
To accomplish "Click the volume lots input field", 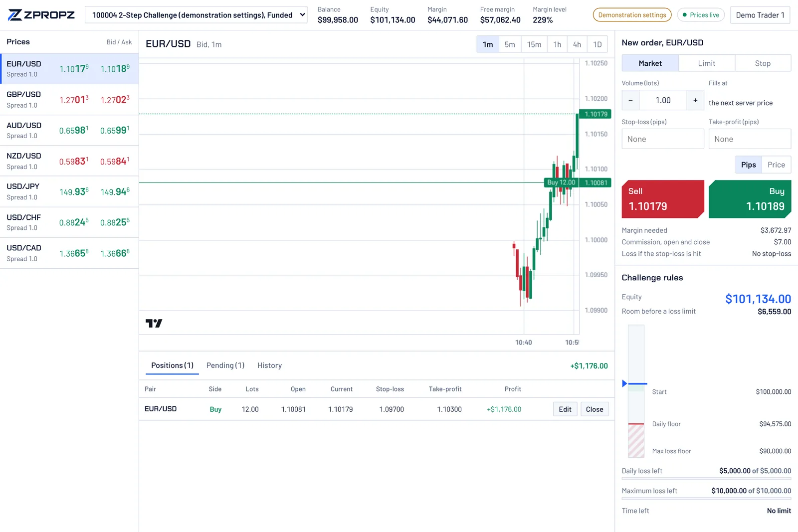I will coord(663,100).
